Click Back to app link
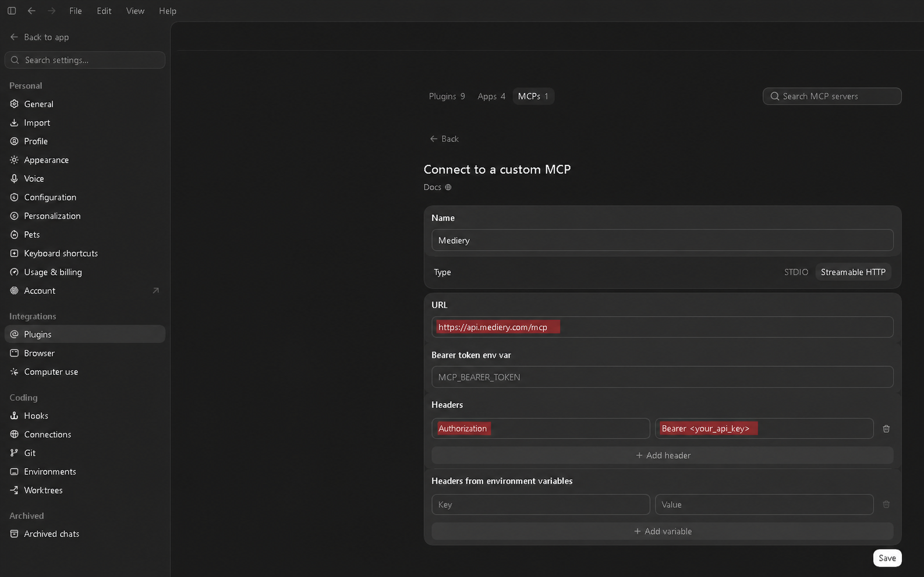Screen dimensions: 924x577 40,37
